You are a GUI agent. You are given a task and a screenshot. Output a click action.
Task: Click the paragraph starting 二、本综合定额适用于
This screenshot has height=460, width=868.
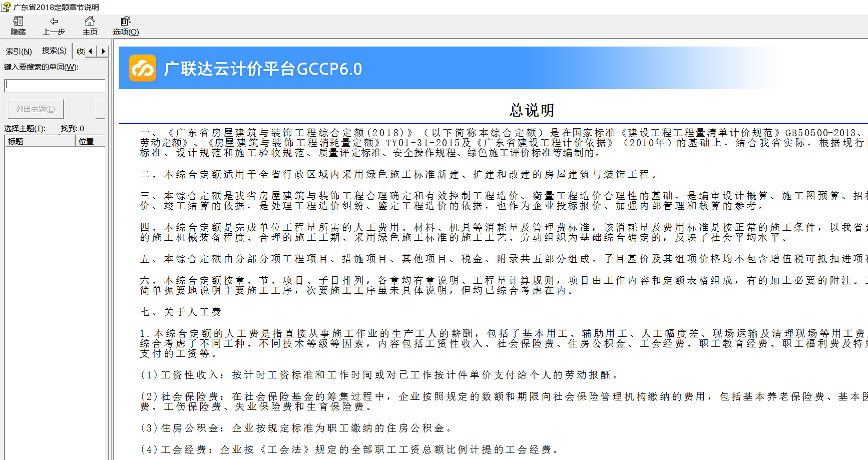tap(398, 174)
